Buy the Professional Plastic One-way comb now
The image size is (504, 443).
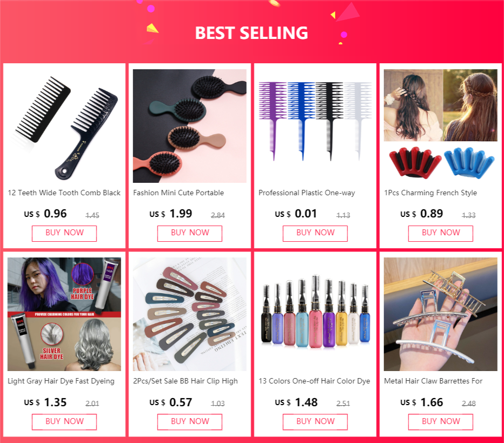(315, 233)
